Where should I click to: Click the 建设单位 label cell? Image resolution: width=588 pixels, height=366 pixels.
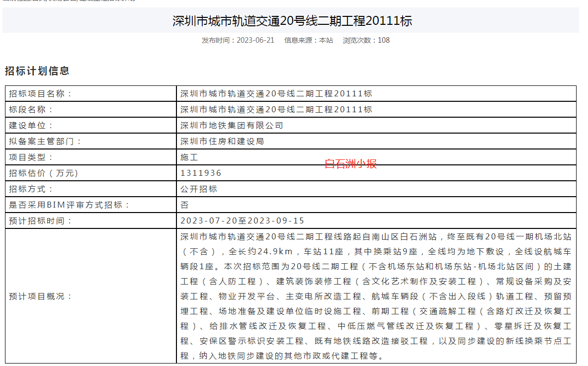(x=31, y=126)
